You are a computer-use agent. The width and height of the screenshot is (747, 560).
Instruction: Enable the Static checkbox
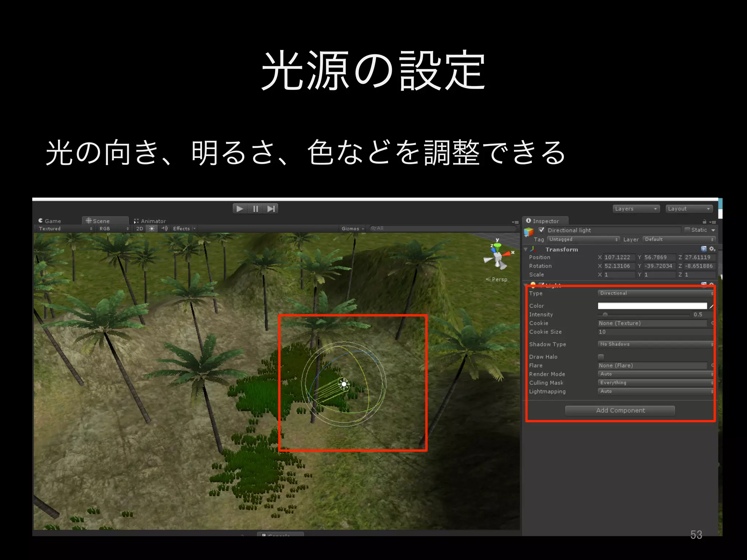click(x=687, y=230)
